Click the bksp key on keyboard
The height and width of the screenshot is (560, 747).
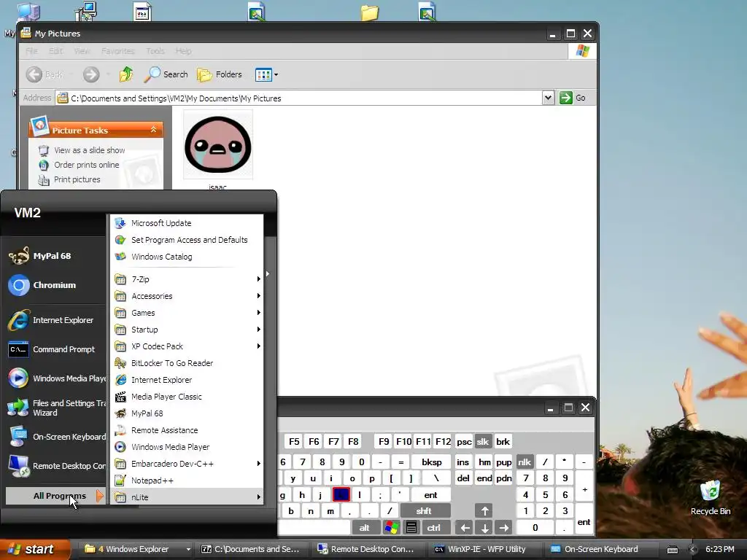point(432,462)
